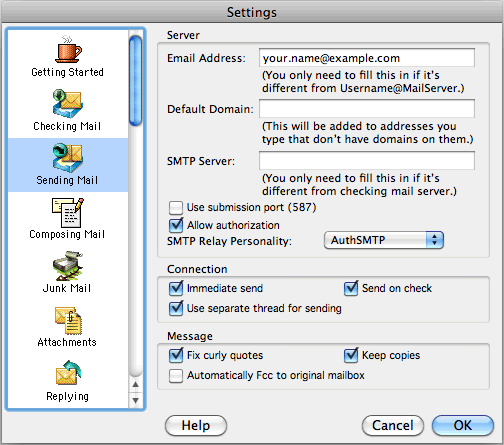Image resolution: width=504 pixels, height=445 pixels.
Task: Open the Getting Started coffee cup icon
Action: pyautogui.click(x=68, y=49)
